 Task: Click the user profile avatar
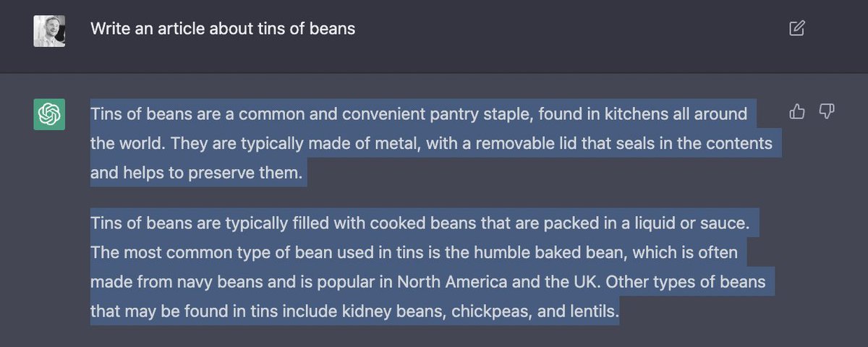[49, 30]
